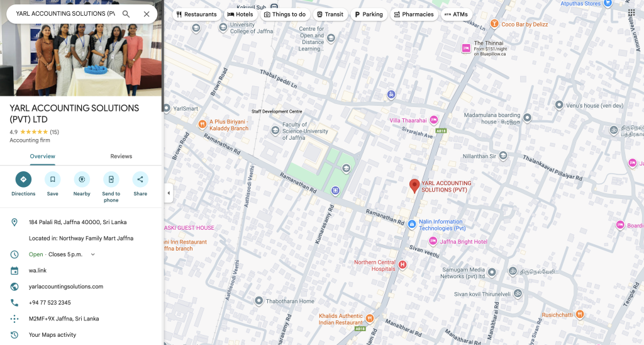Screen dimensions: 644x345
Task: Click the search magnifier icon
Action: [x=126, y=14]
